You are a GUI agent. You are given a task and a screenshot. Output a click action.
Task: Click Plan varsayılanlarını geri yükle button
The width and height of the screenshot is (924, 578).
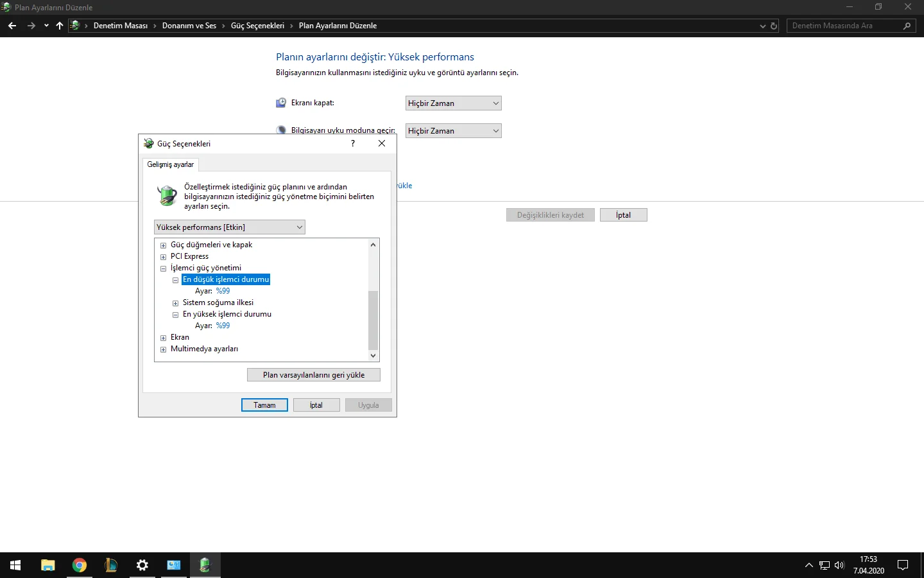(x=314, y=375)
